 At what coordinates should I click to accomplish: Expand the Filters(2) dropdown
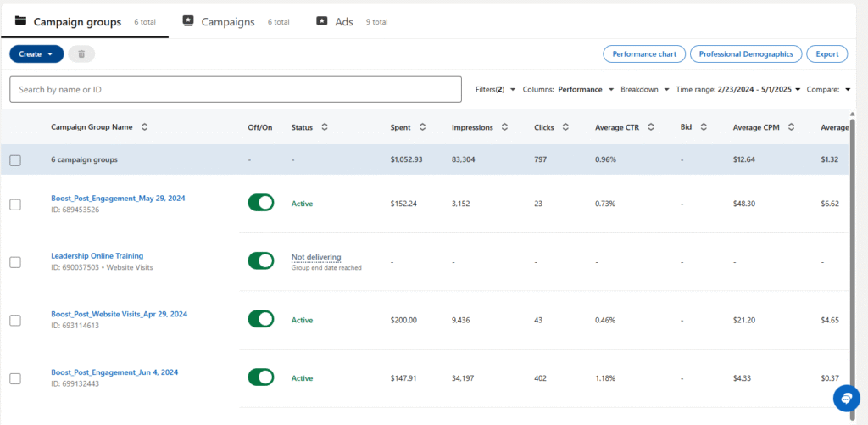[x=495, y=89]
